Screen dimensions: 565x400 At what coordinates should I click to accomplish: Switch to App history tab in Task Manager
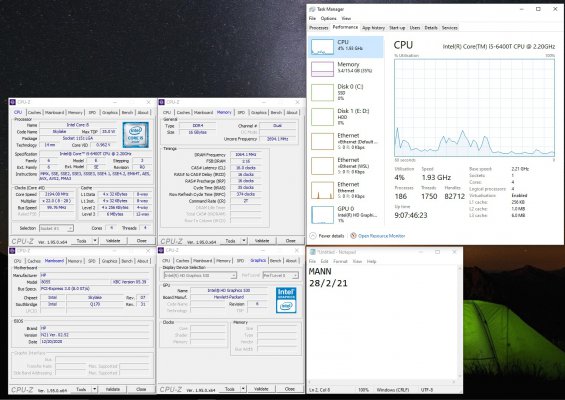[373, 28]
